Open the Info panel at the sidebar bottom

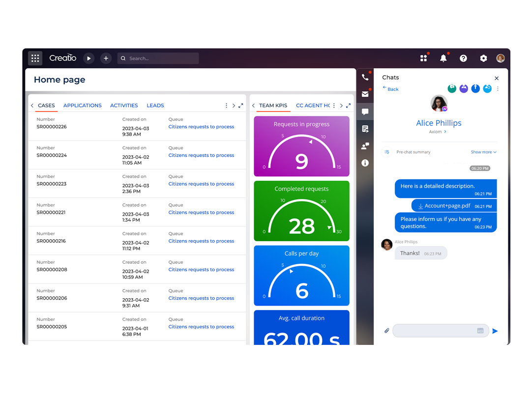(365, 163)
